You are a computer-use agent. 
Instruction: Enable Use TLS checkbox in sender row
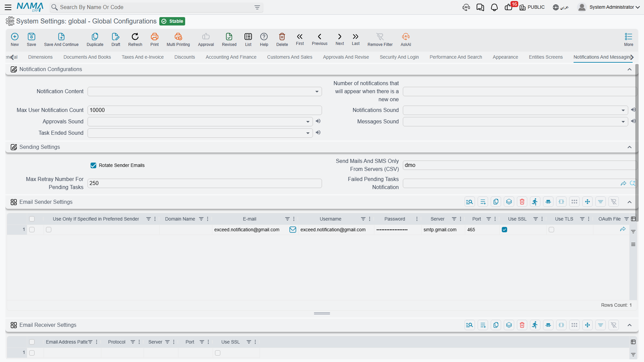551,230
